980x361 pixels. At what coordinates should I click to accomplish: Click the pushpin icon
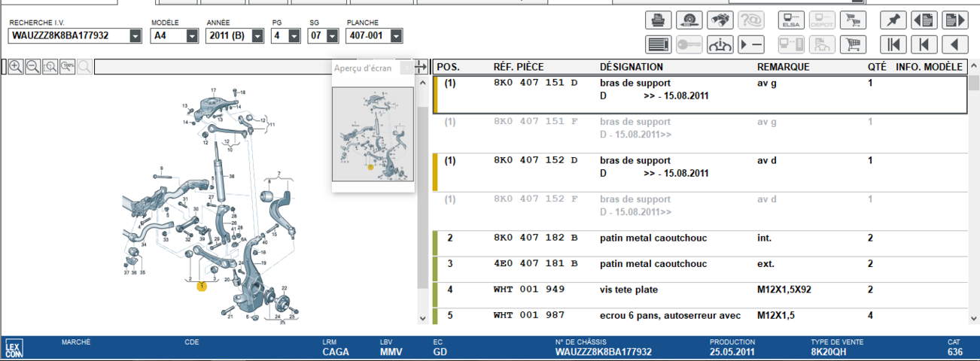[893, 20]
